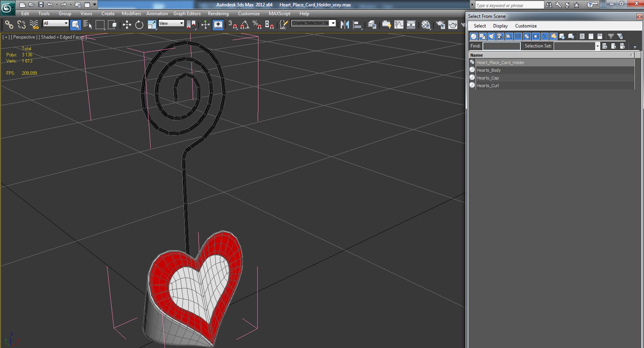This screenshot has height=348, width=644.
Task: Open the Graphite Modeling Tools ribbon toggle
Action: pyautogui.click(x=386, y=24)
